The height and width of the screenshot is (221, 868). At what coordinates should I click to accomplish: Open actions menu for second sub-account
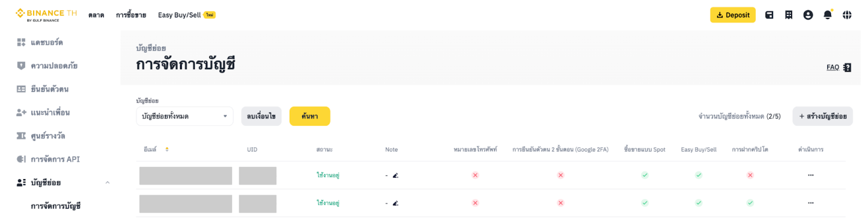tap(810, 203)
